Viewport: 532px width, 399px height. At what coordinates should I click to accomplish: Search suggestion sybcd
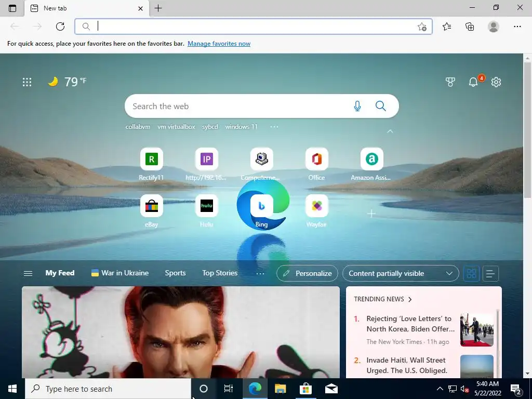coord(210,127)
